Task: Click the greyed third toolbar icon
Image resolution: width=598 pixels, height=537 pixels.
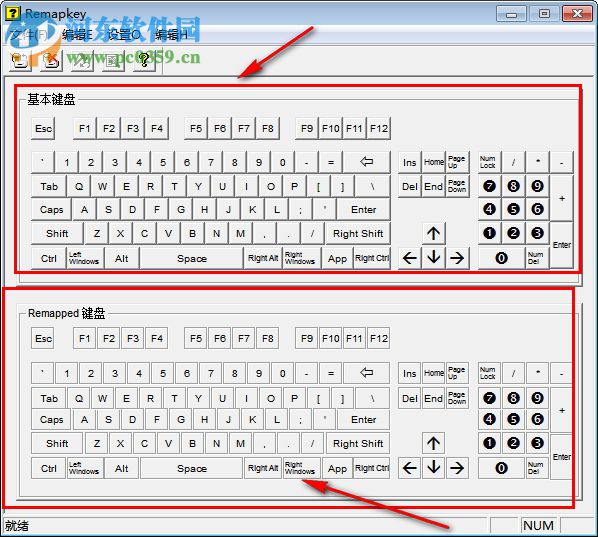Action: (x=83, y=60)
